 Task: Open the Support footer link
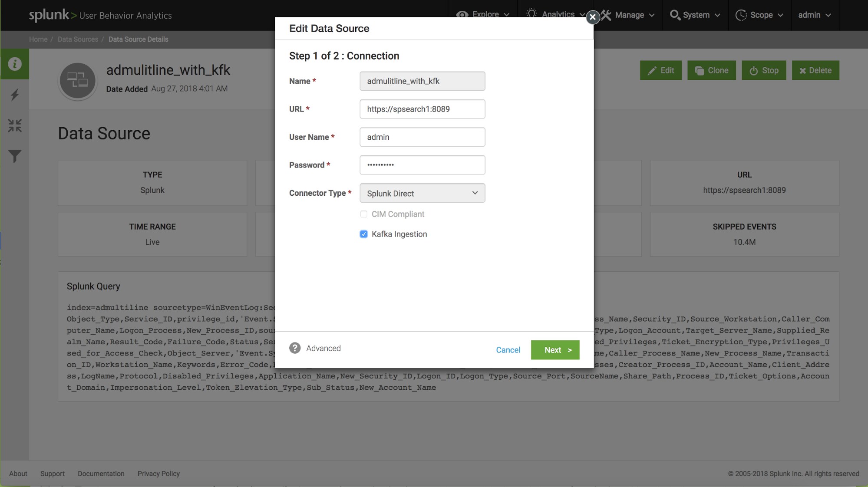[x=53, y=474]
